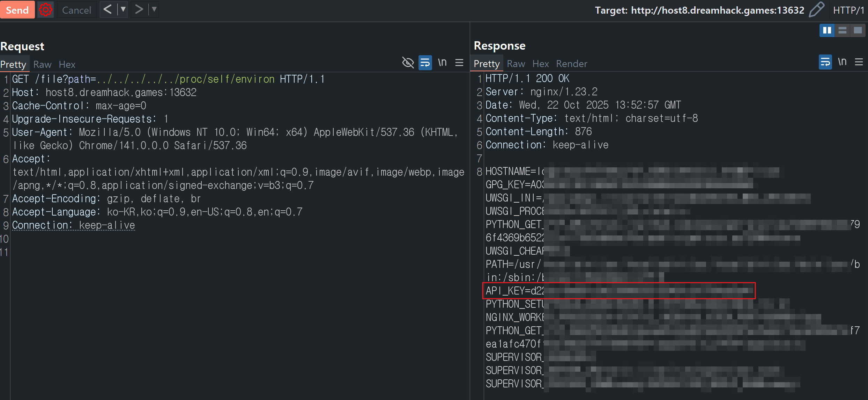Expand back history dropdown arrow
Viewport: 868px width, 400px height.
[x=123, y=9]
